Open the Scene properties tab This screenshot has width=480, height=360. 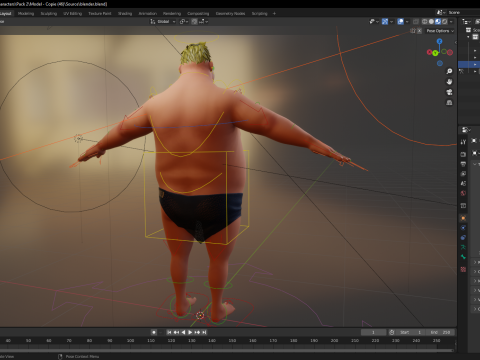[463, 183]
